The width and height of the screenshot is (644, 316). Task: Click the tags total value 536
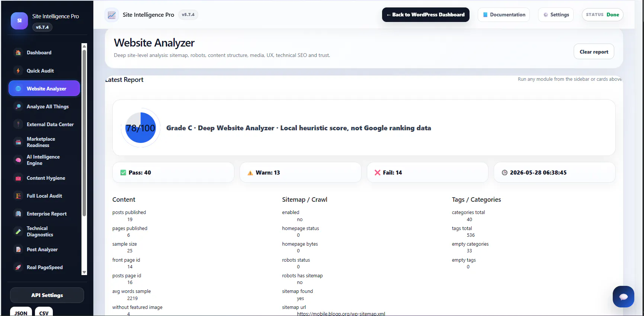(x=471, y=235)
